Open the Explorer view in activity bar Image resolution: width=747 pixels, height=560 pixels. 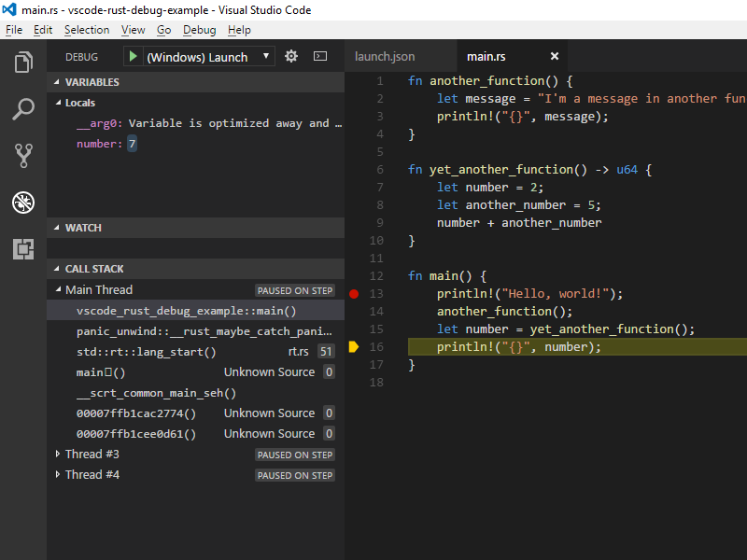pos(23,63)
